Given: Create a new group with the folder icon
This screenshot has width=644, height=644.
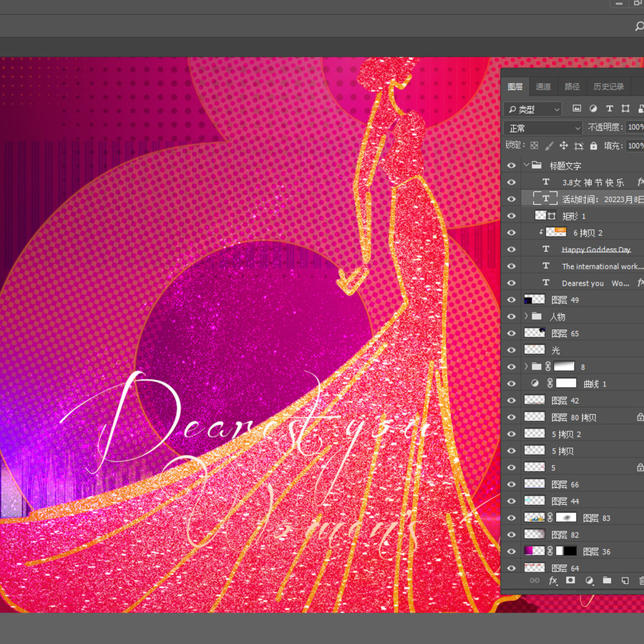Looking at the screenshot, I should coord(607,580).
